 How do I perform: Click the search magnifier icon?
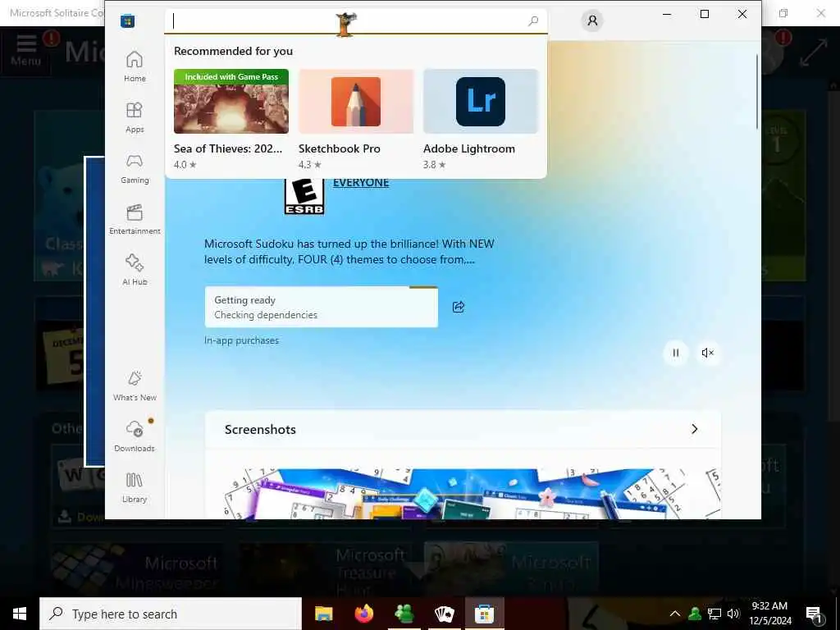click(533, 21)
